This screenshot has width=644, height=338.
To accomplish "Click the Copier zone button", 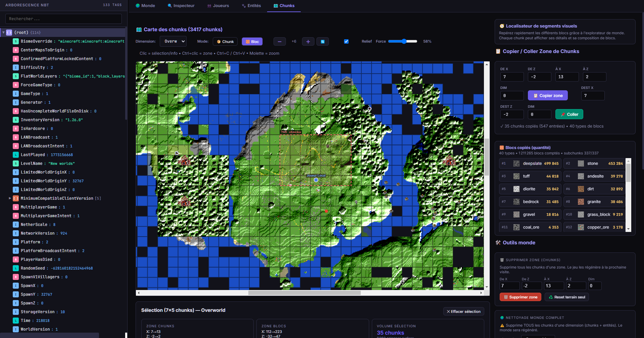I will pyautogui.click(x=548, y=95).
